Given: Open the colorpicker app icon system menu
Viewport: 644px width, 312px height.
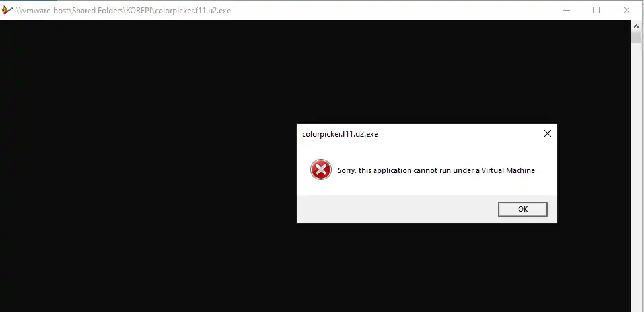Looking at the screenshot, I should coord(7,10).
